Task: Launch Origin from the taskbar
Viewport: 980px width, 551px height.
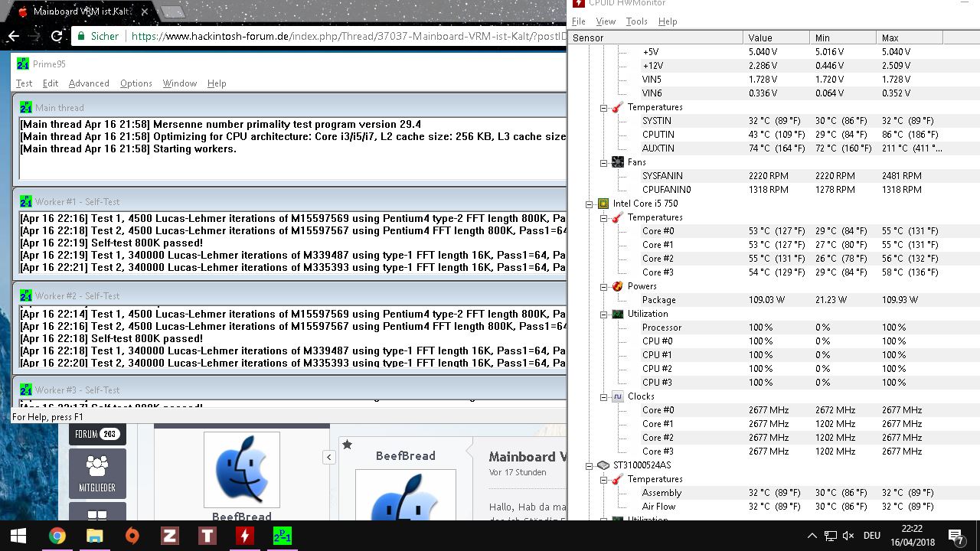Action: [x=132, y=536]
